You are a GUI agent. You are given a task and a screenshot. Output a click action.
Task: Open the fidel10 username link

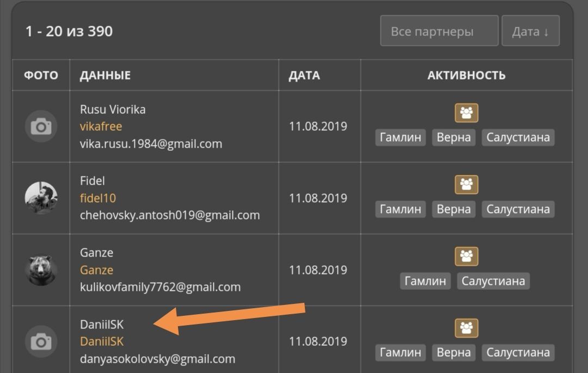[x=98, y=198]
